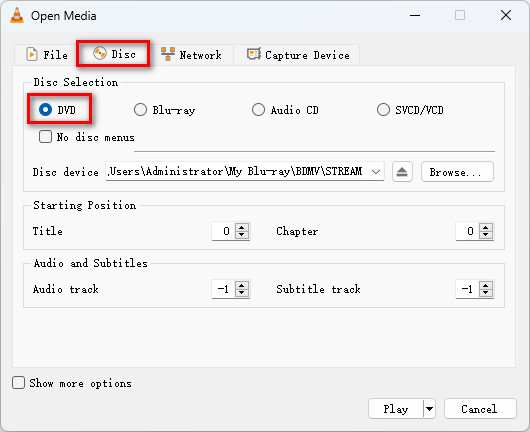Increase the Title value with up arrow

[x=242, y=227]
